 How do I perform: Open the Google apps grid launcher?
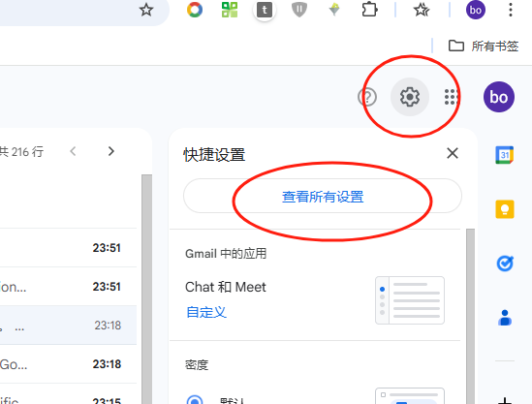coord(451,97)
